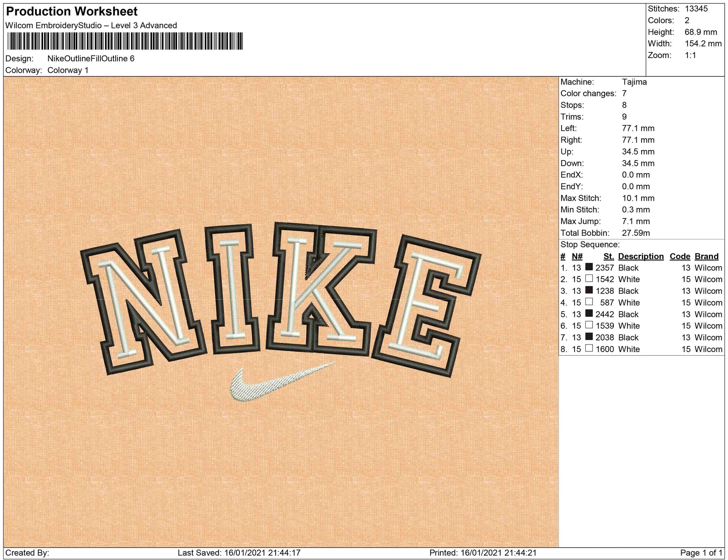Click the N# column header
The height and width of the screenshot is (560, 728).
(x=577, y=256)
